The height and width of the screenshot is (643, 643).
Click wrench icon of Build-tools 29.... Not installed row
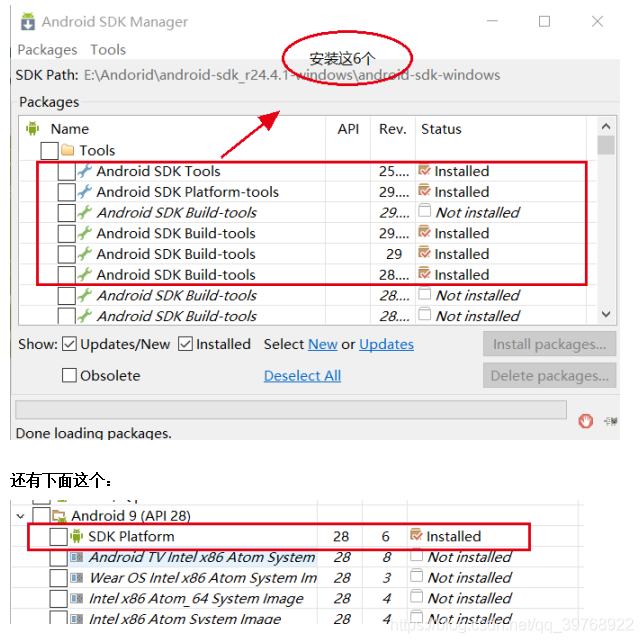[x=85, y=212]
